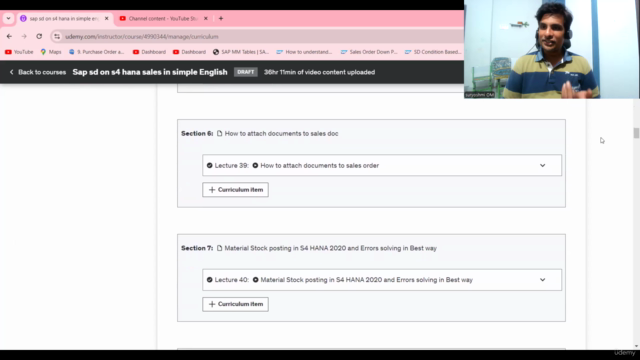Viewport: 640px width, 360px height.
Task: Open the YouTube bookmark
Action: (19, 52)
